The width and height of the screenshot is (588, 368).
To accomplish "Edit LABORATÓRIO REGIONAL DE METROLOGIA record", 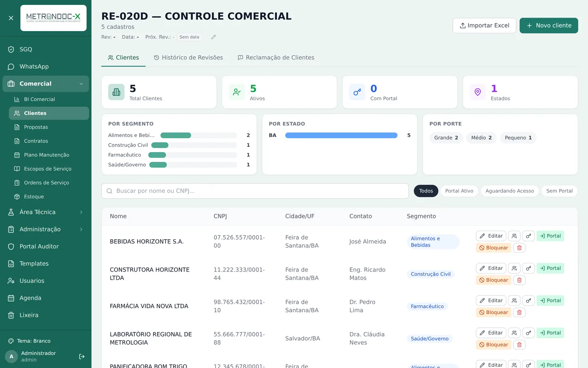I will pos(491,333).
